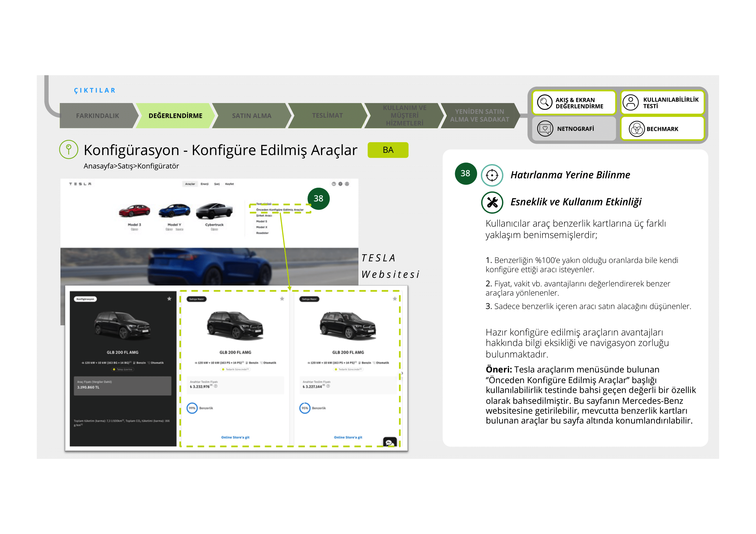Click the help question mark icon

[x=334, y=184]
